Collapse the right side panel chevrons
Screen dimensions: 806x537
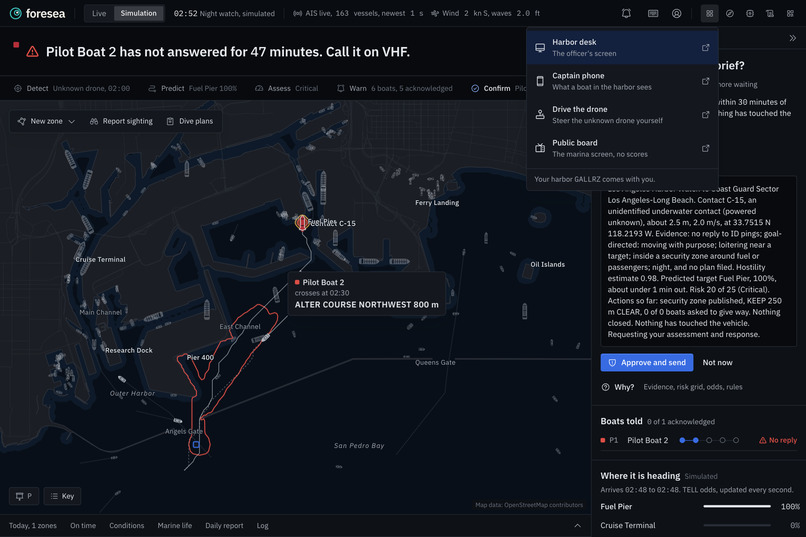pos(793,38)
